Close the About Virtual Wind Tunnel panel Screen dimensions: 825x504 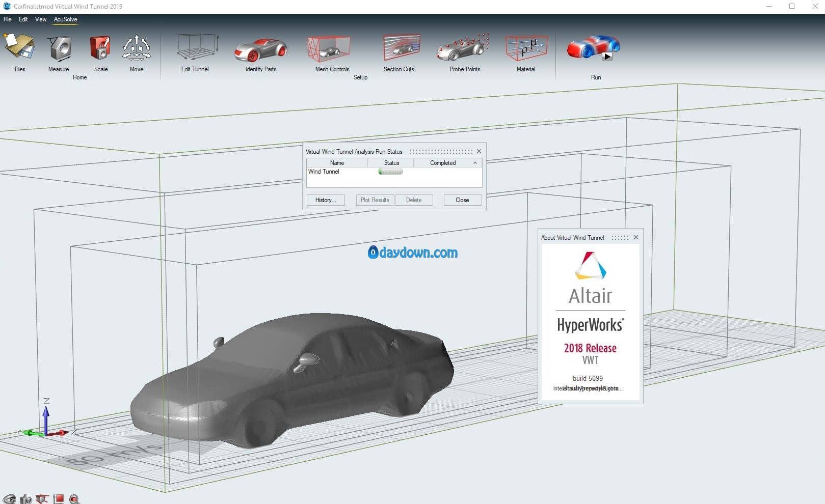636,237
